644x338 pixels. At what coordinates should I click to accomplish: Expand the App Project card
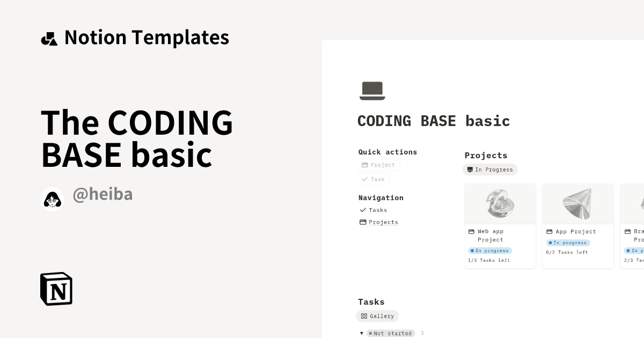577,225
